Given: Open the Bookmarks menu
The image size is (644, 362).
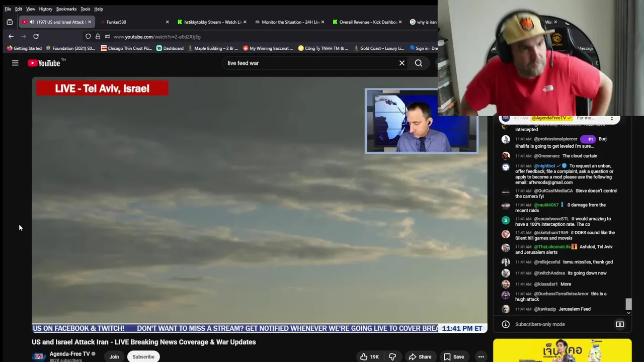Looking at the screenshot, I should [x=66, y=9].
